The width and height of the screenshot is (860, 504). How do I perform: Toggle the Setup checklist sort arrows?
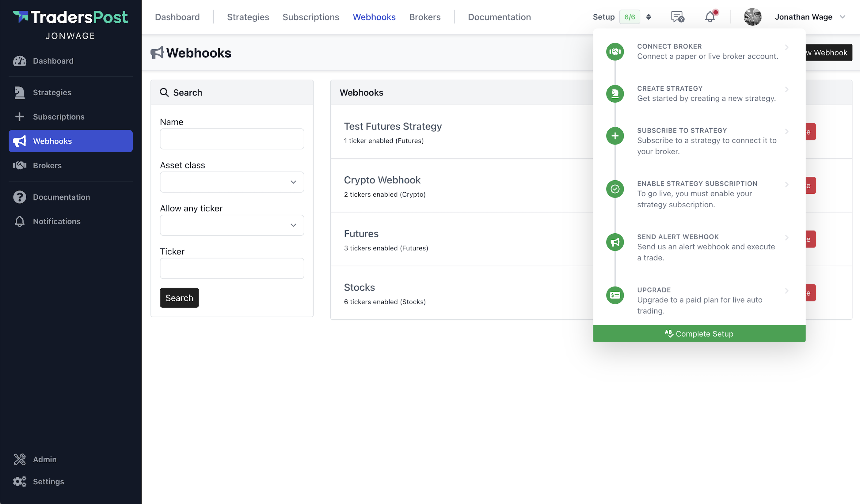pos(649,17)
